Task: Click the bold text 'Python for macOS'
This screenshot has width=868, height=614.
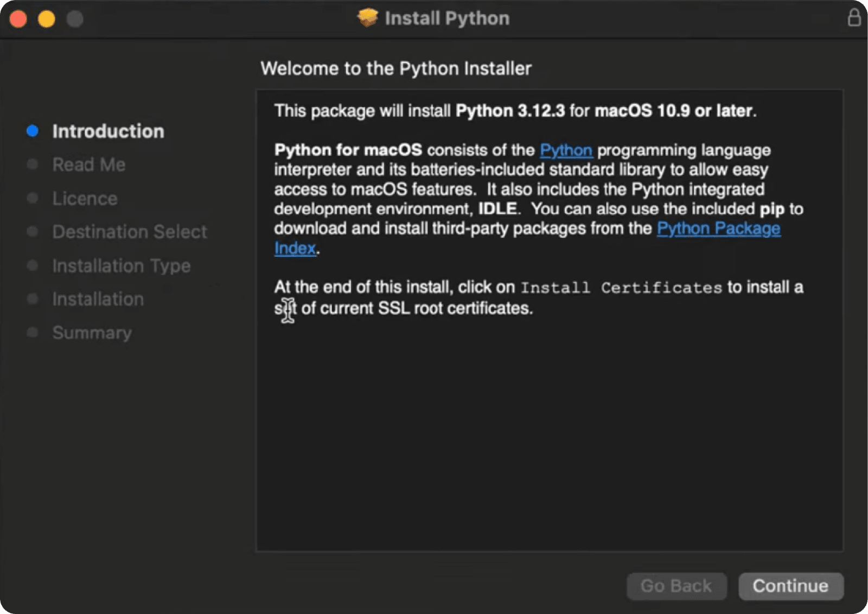Action: click(348, 150)
